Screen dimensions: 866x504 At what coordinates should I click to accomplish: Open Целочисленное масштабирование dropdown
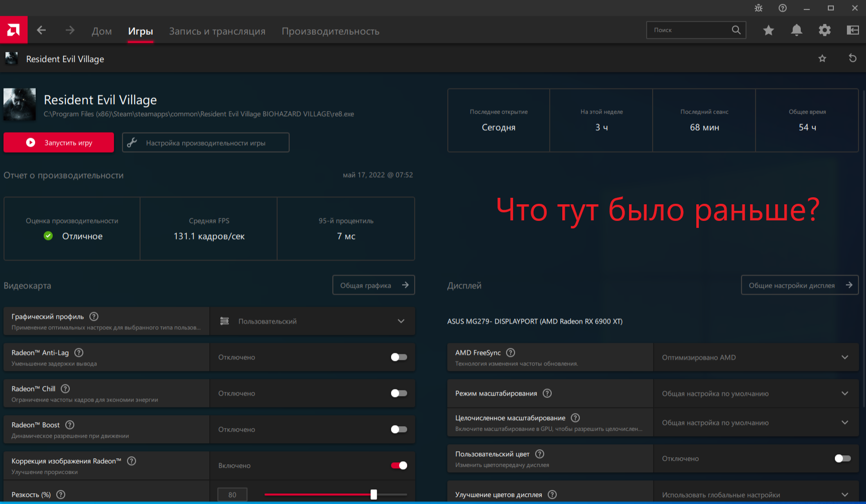(x=756, y=423)
